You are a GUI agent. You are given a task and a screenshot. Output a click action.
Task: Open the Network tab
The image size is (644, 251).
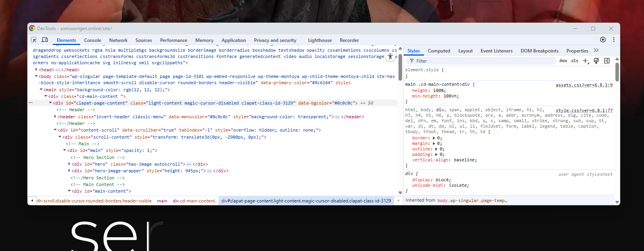pos(118,40)
